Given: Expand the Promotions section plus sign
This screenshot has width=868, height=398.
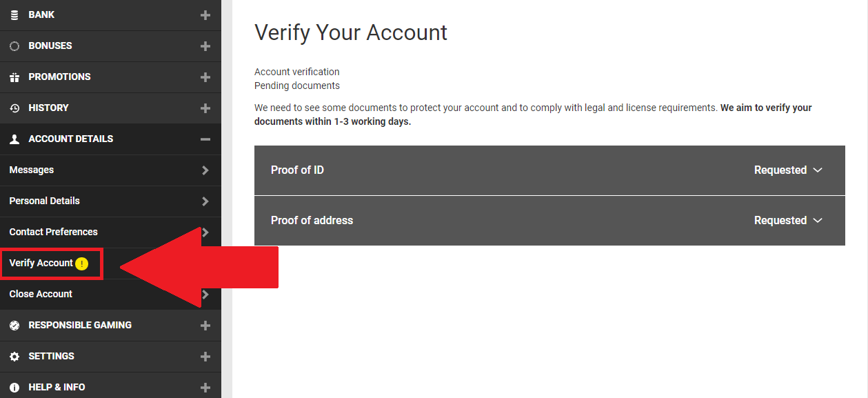Looking at the screenshot, I should (205, 77).
